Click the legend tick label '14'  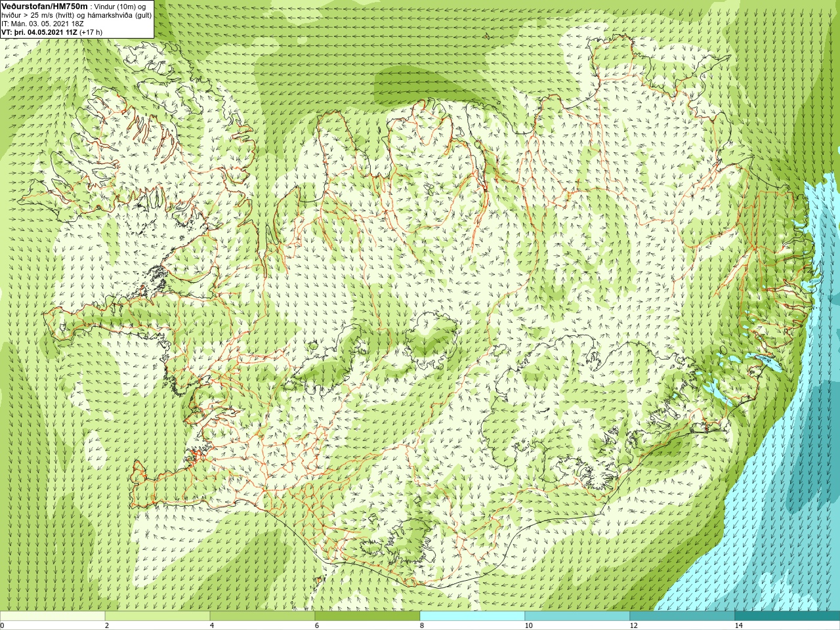click(738, 625)
